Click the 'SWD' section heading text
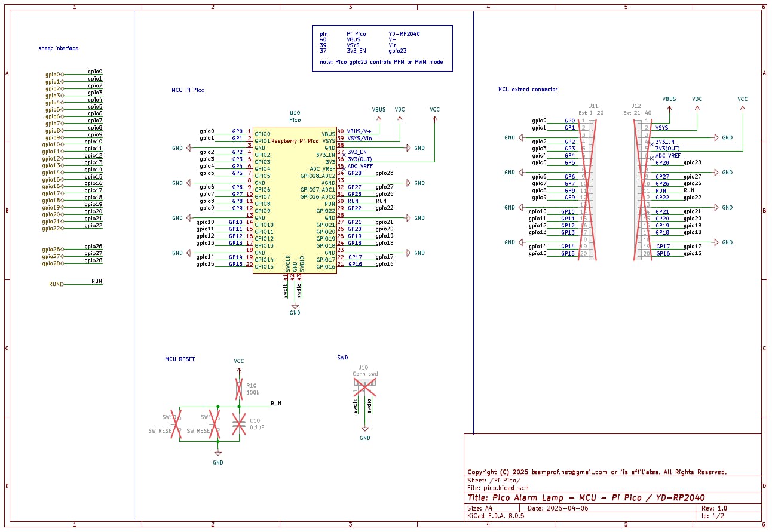The image size is (772, 532). (x=342, y=358)
